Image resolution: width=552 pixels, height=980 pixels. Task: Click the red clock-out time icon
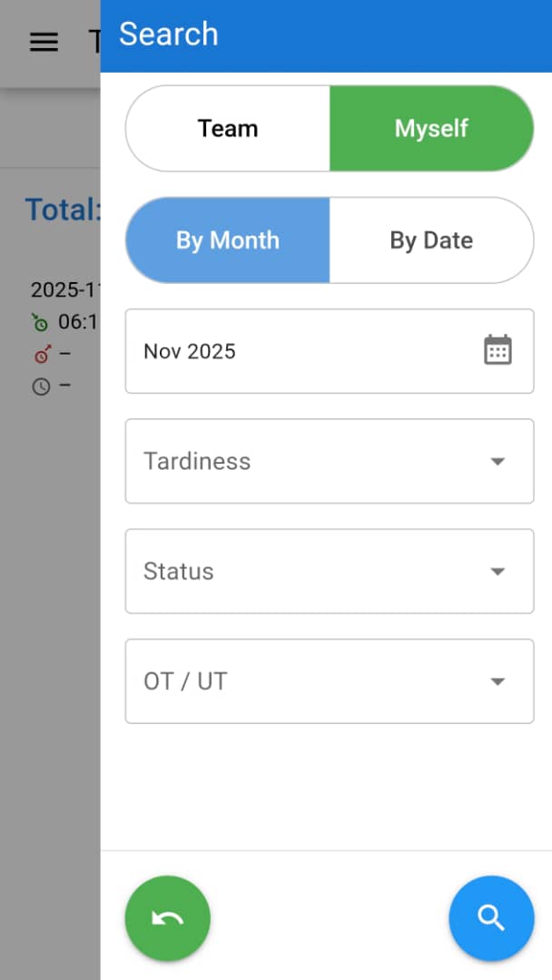point(41,355)
